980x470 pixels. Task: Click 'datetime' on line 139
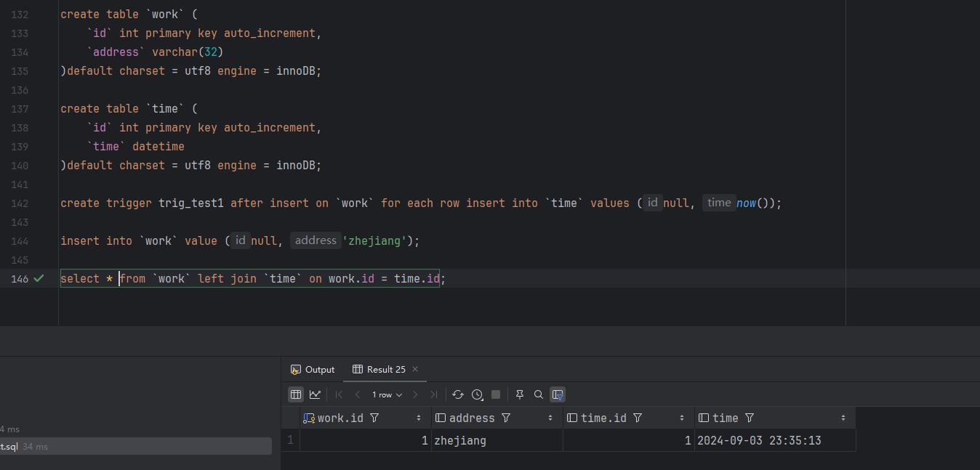tap(158, 147)
